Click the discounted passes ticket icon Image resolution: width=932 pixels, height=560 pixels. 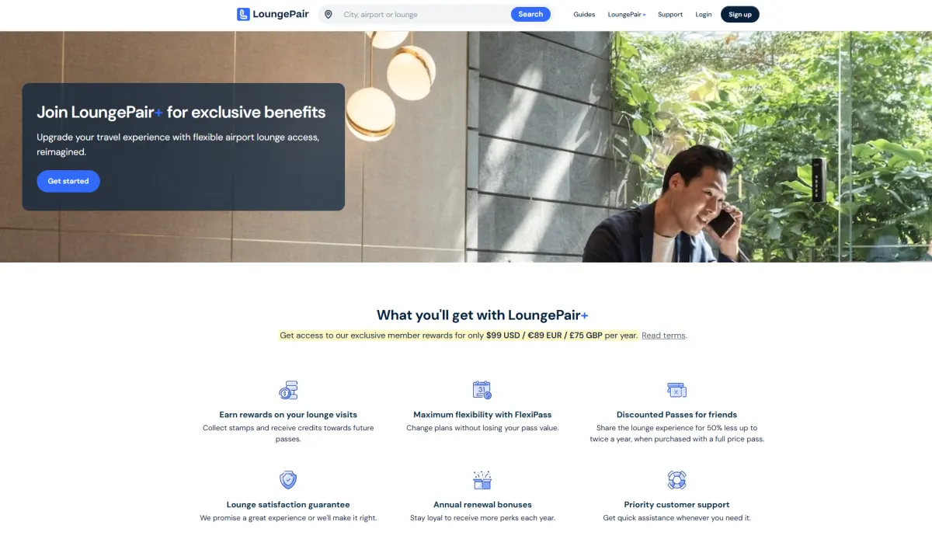pyautogui.click(x=676, y=390)
